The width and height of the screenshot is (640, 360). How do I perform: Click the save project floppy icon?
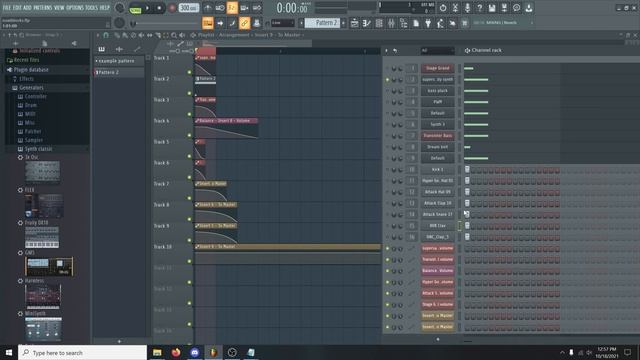click(492, 8)
